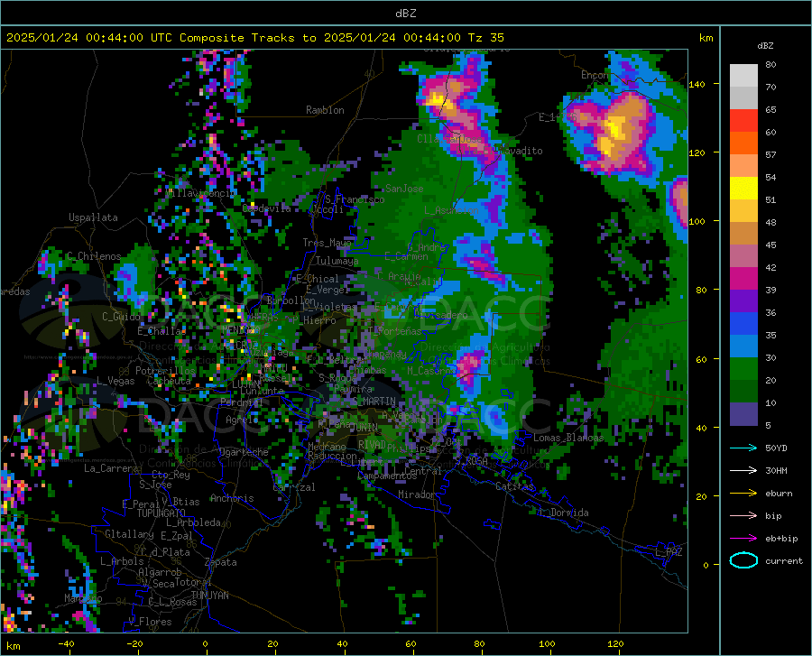Viewport: 812px width, 656px height.
Task: Click the magenta eb+bip arrow symbol
Action: tap(743, 539)
